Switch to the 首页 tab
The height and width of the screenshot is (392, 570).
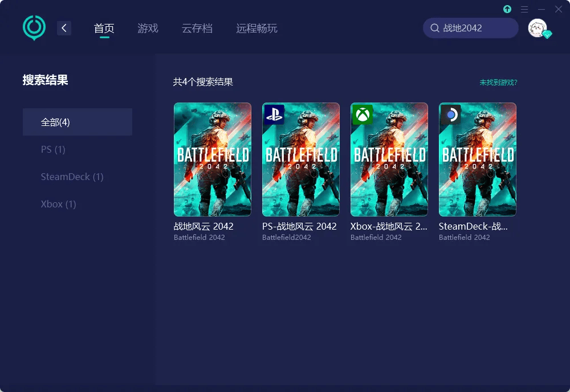pyautogui.click(x=104, y=28)
